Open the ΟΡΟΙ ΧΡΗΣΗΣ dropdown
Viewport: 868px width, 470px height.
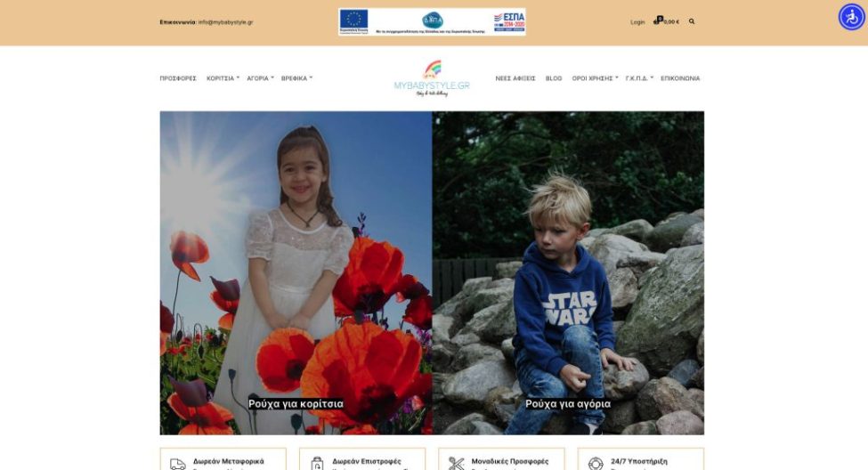pos(595,78)
